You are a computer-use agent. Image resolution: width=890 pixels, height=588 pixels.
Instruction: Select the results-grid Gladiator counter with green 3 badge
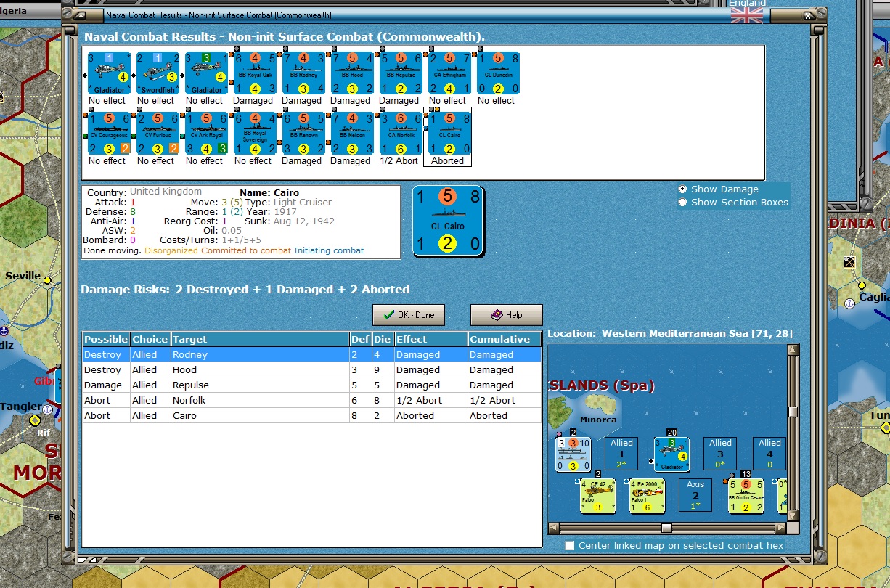[x=205, y=73]
